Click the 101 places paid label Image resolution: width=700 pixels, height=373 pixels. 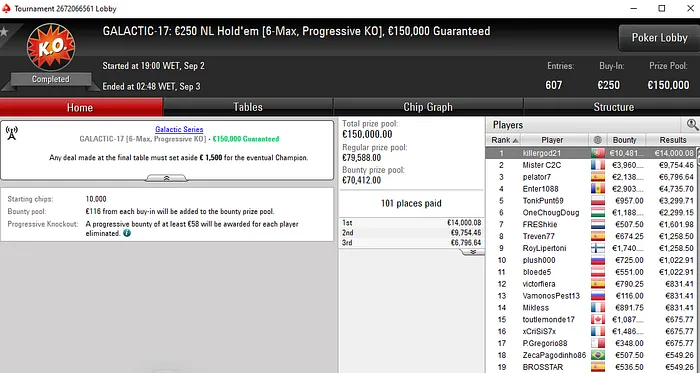pos(411,203)
